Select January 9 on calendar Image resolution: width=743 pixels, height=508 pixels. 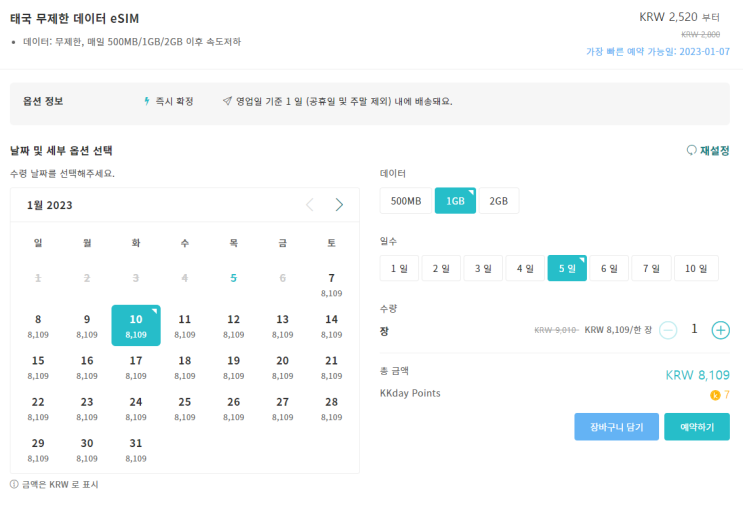[x=87, y=326]
